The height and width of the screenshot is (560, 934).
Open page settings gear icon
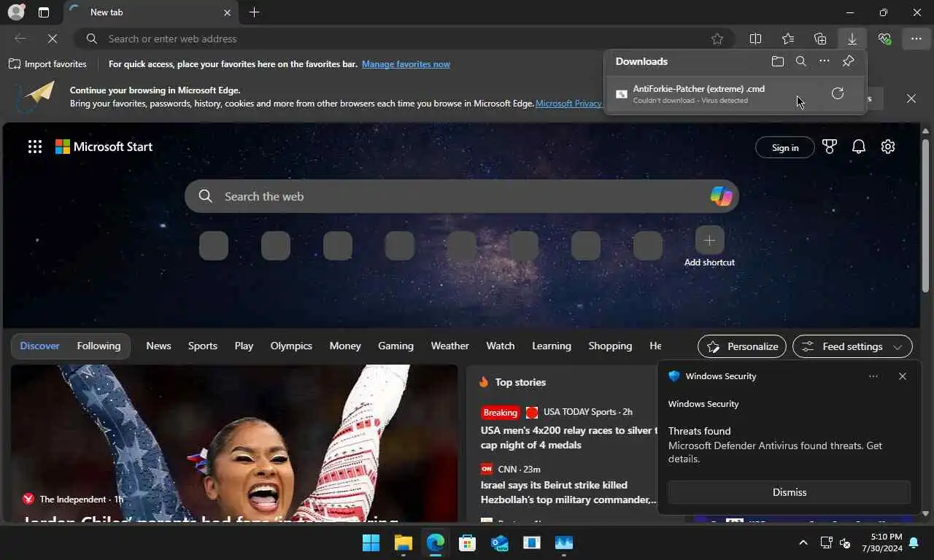point(888,147)
